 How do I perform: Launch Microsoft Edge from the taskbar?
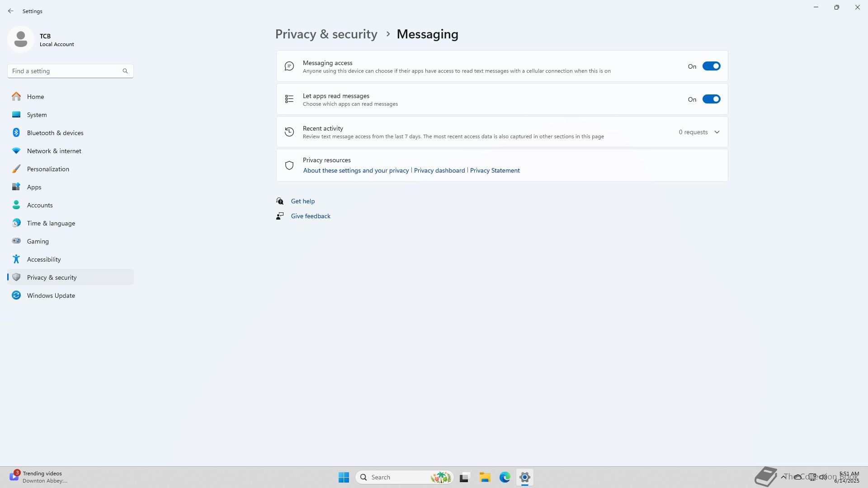click(x=505, y=477)
